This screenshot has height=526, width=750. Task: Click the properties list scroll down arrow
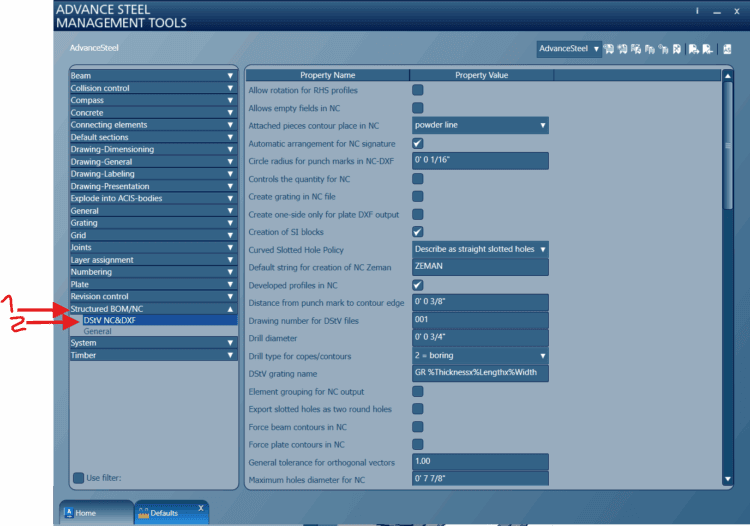pyautogui.click(x=728, y=479)
